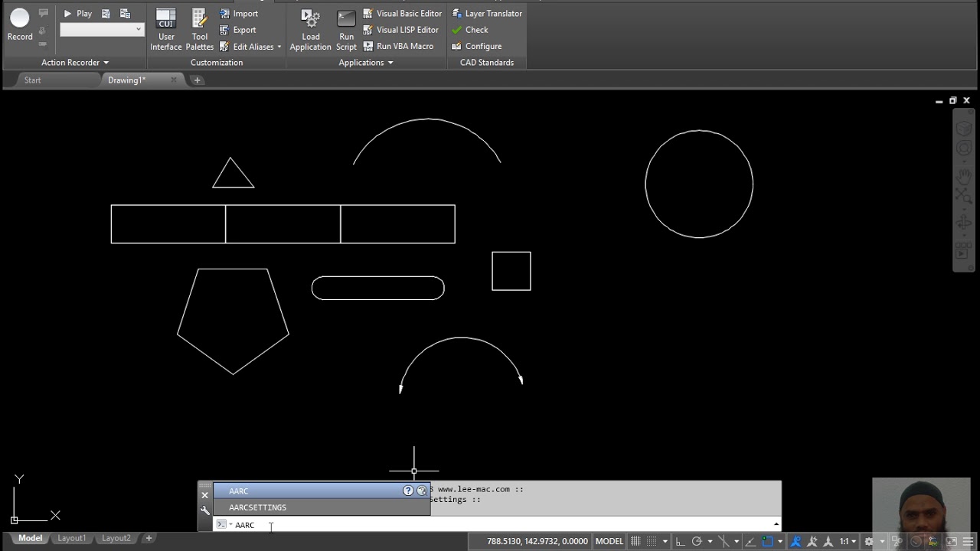Open ShowMotion from navigation bar
Image resolution: width=980 pixels, height=551 pixels.
pyautogui.click(x=964, y=250)
